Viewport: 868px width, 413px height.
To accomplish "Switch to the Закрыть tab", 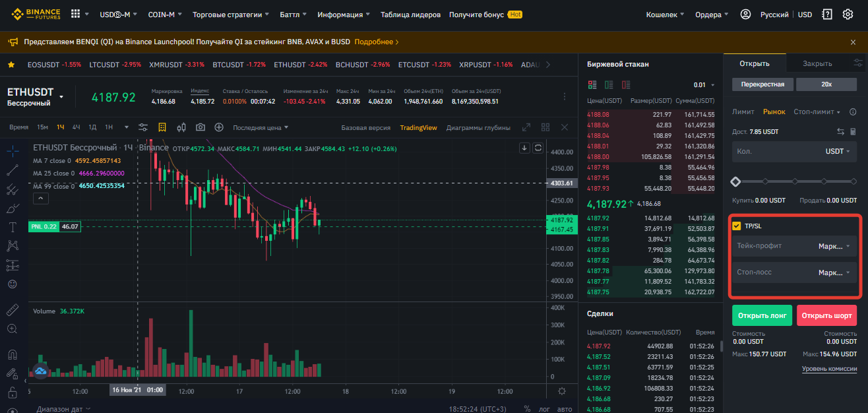I will click(x=817, y=64).
